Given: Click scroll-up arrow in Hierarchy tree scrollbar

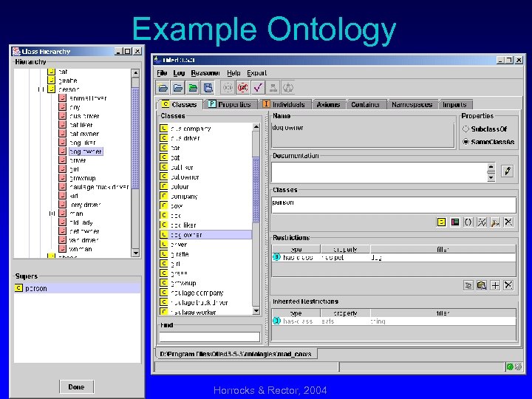Looking at the screenshot, I should tap(135, 73).
